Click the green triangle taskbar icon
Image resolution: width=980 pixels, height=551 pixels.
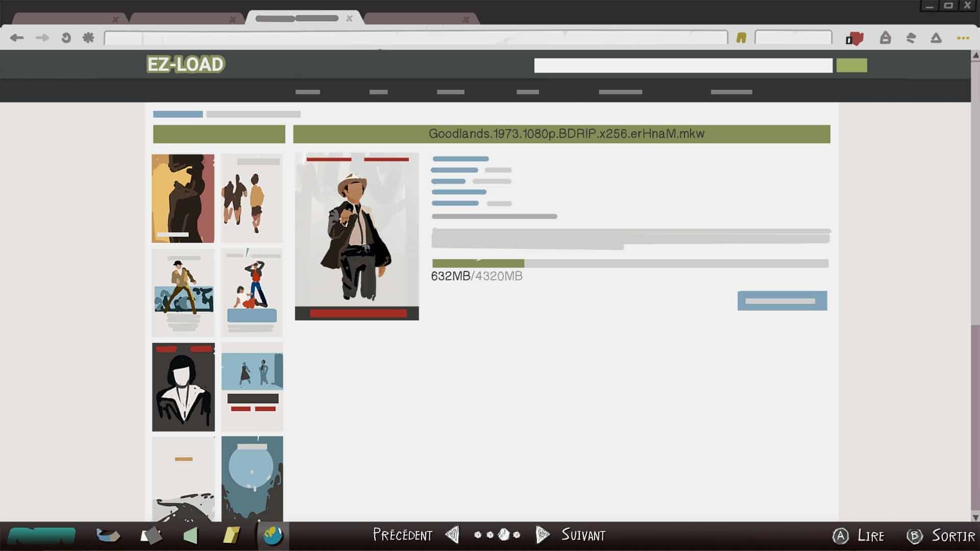pos(190,535)
